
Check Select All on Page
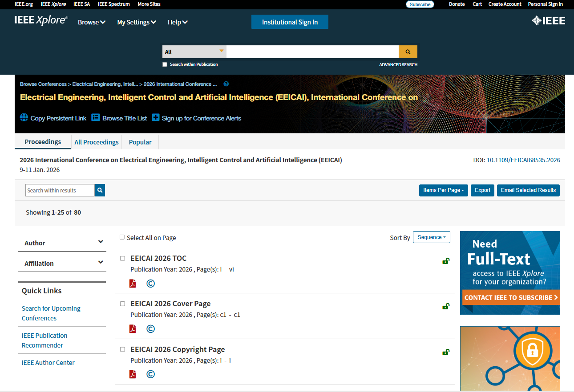(122, 237)
